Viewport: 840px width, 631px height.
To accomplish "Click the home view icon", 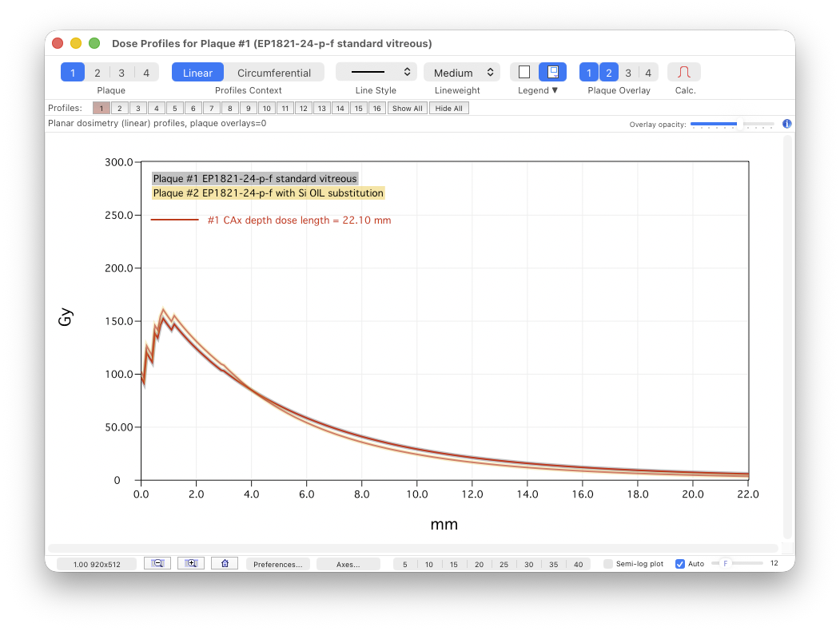I will 225,562.
